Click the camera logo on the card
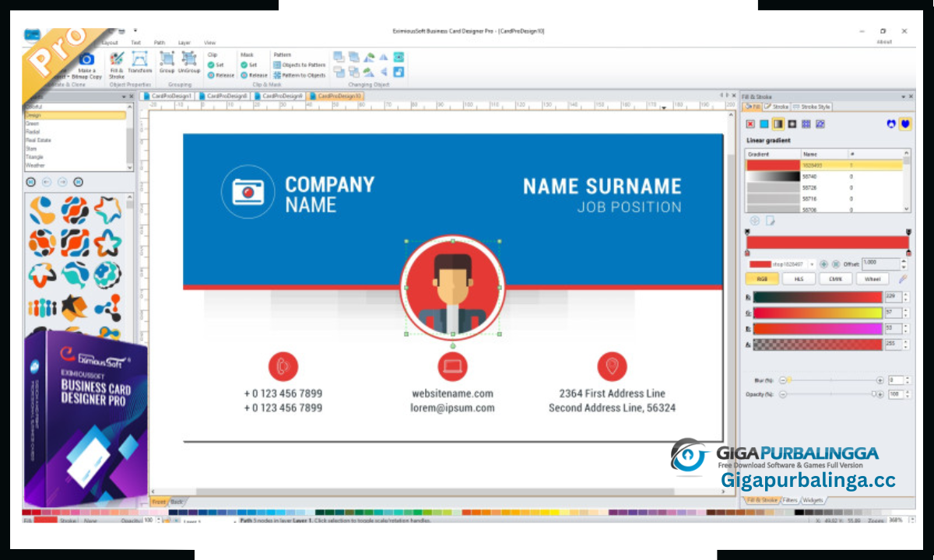 [248, 191]
